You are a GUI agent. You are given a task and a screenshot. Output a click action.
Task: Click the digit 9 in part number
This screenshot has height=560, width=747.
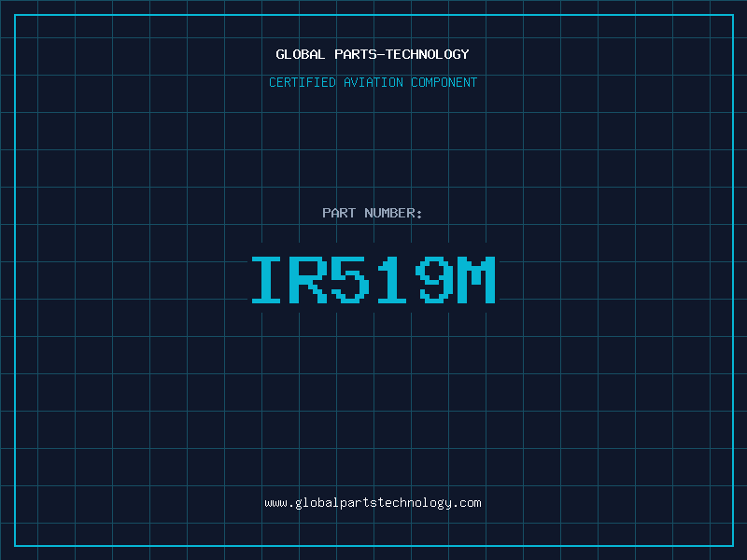click(434, 280)
